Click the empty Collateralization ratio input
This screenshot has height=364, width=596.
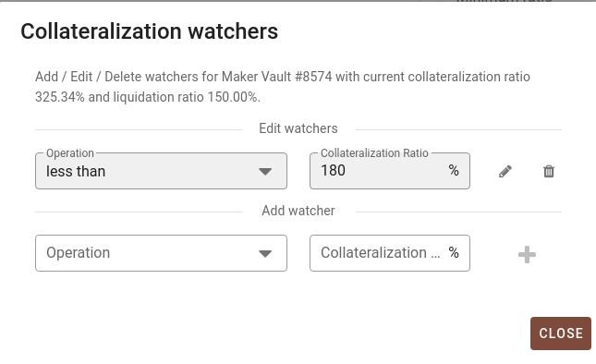pyautogui.click(x=390, y=253)
